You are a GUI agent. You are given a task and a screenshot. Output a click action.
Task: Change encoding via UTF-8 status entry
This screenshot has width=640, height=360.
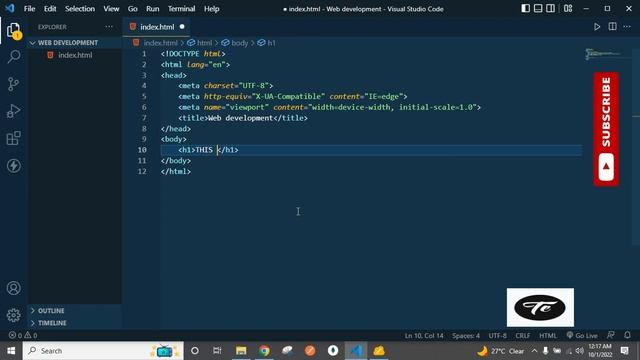[498, 336]
